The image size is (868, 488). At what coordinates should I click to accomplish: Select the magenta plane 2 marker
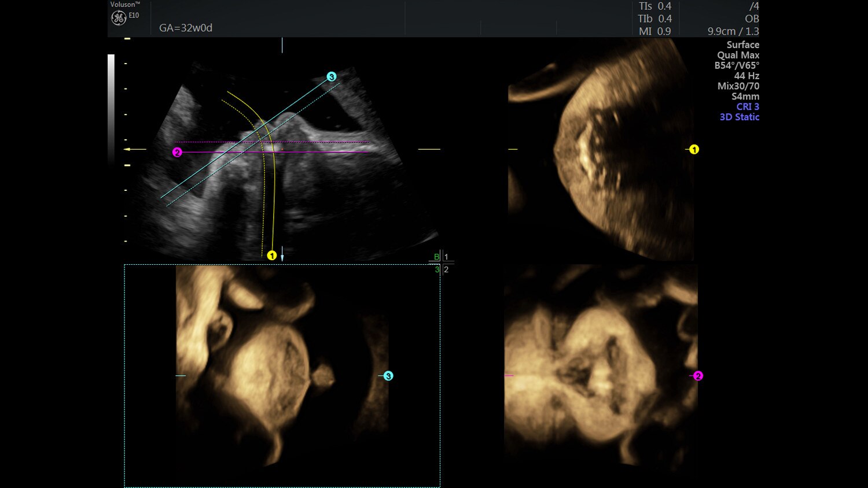coord(178,151)
